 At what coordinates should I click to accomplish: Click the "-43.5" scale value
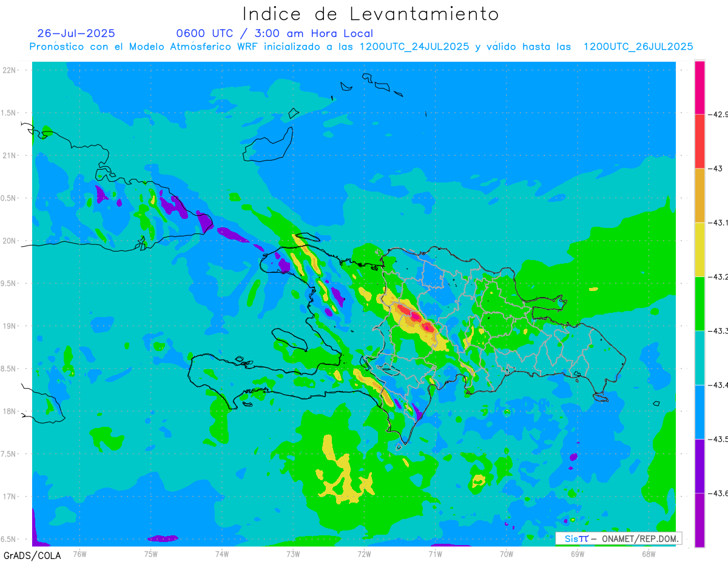tap(719, 439)
